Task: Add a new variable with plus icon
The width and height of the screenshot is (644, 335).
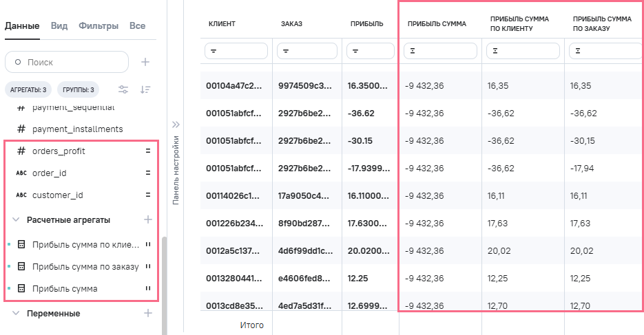Action: [x=147, y=313]
